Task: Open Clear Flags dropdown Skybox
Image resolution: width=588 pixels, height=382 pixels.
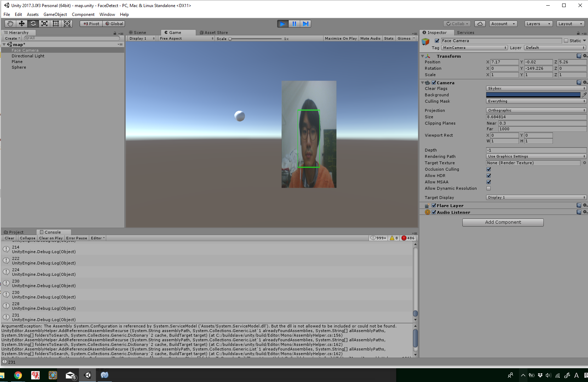Action: [536, 89]
